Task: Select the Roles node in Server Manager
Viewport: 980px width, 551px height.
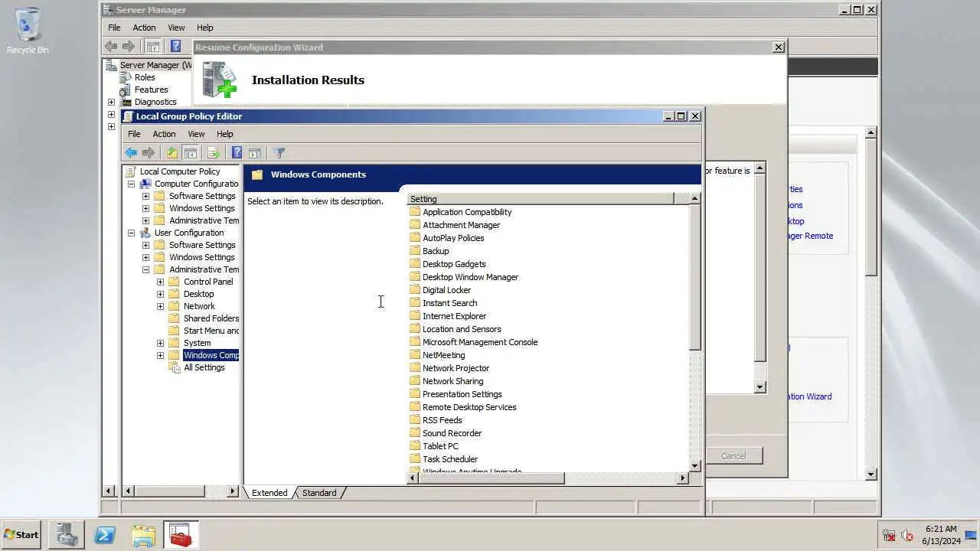Action: tap(145, 77)
